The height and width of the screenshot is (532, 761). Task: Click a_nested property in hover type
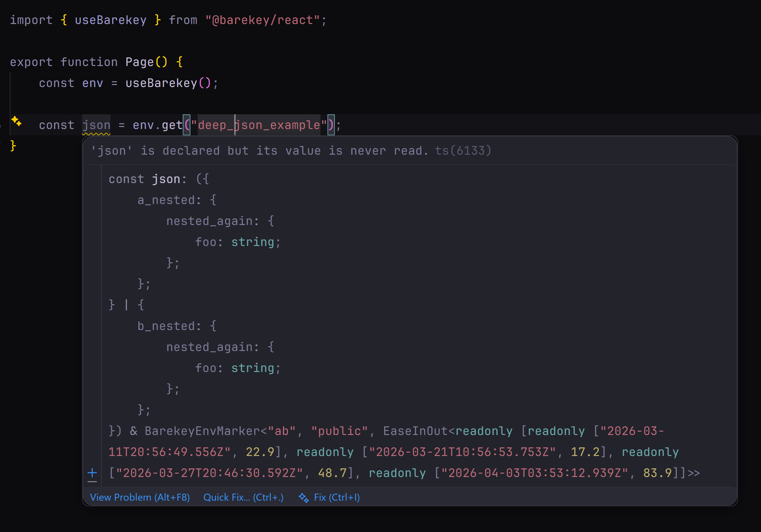pos(166,200)
